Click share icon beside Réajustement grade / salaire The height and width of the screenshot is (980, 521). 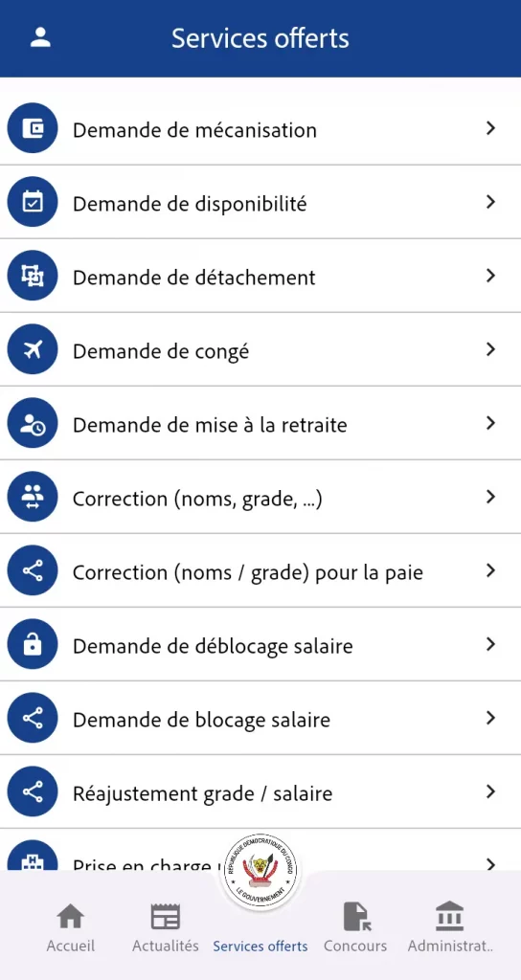(33, 791)
